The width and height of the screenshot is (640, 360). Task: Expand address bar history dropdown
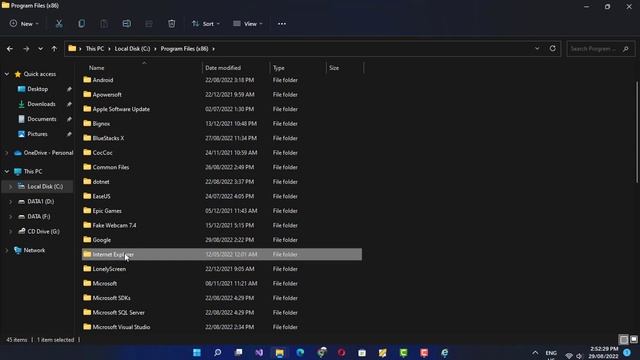point(537,49)
